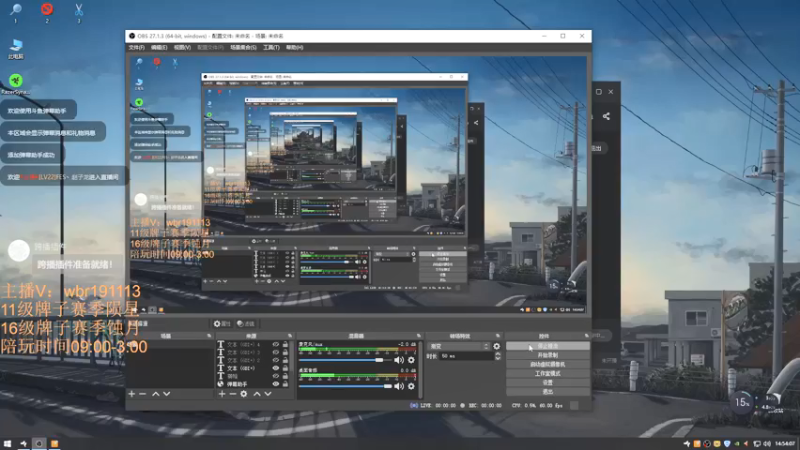
Task: Click 设置 settings button in controls
Action: point(547,383)
